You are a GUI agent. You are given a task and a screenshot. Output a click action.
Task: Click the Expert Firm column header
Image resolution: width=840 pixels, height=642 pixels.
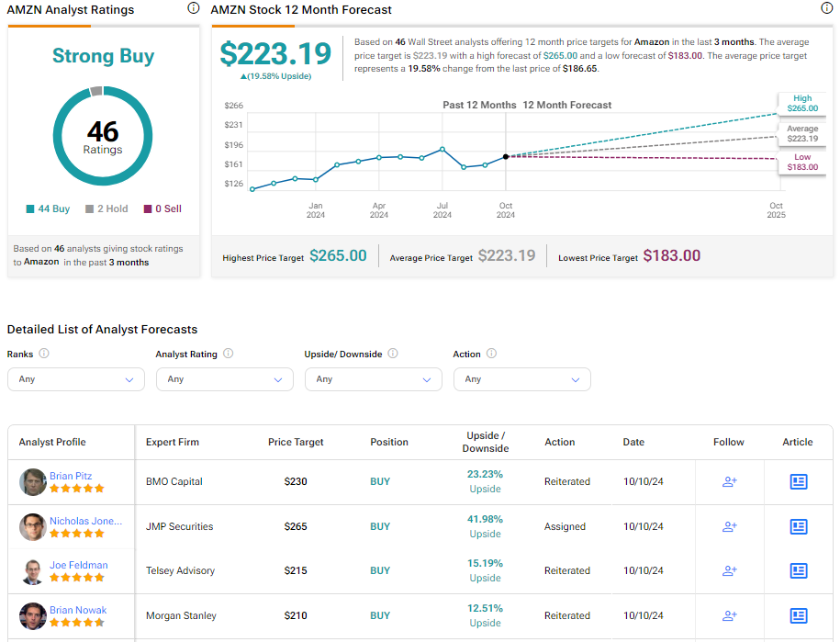pos(173,442)
